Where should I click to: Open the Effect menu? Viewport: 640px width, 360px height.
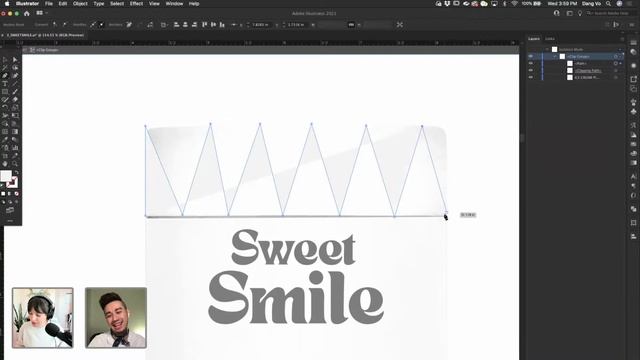pyautogui.click(x=136, y=4)
